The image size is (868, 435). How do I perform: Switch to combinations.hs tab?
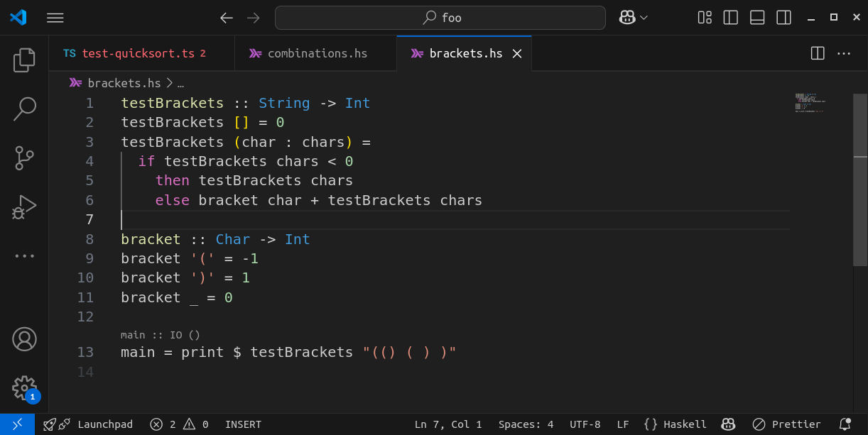[x=315, y=53]
